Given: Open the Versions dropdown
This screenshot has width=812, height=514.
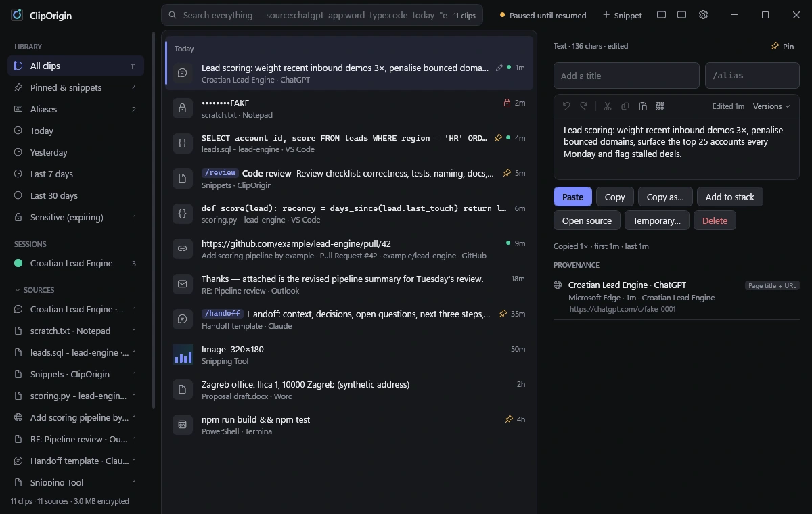Looking at the screenshot, I should coord(771,106).
